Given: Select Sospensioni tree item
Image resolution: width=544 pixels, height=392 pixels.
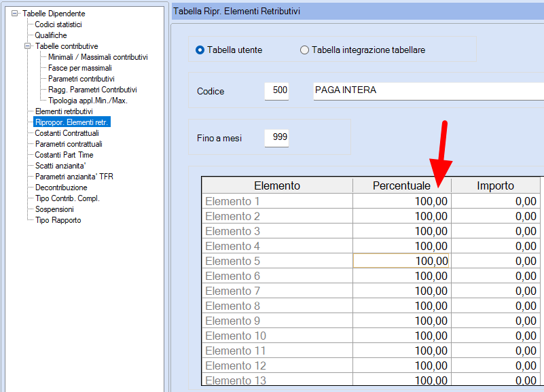Looking at the screenshot, I should (54, 209).
